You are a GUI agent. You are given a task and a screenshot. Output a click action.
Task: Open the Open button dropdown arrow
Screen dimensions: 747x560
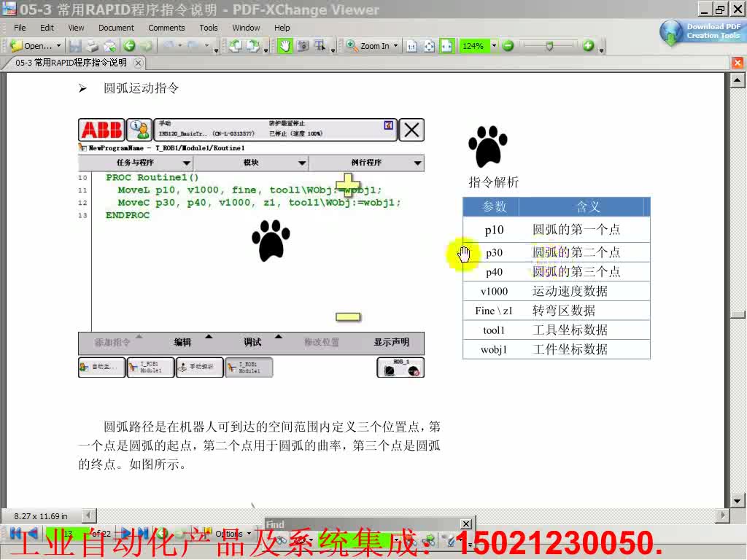[58, 45]
